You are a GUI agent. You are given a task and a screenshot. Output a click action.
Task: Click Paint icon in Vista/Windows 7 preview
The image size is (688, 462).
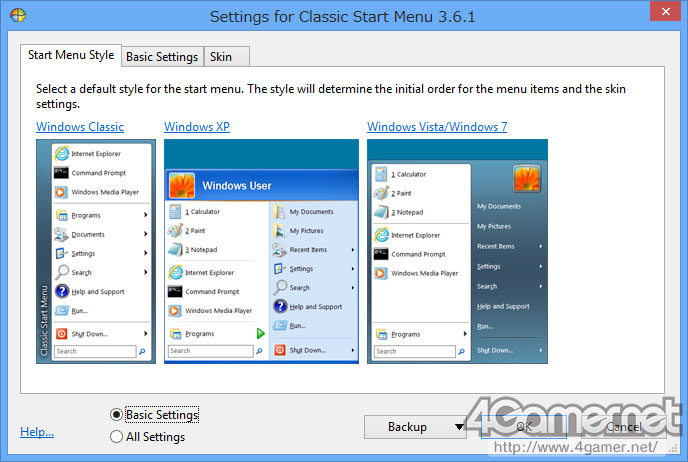(x=381, y=193)
